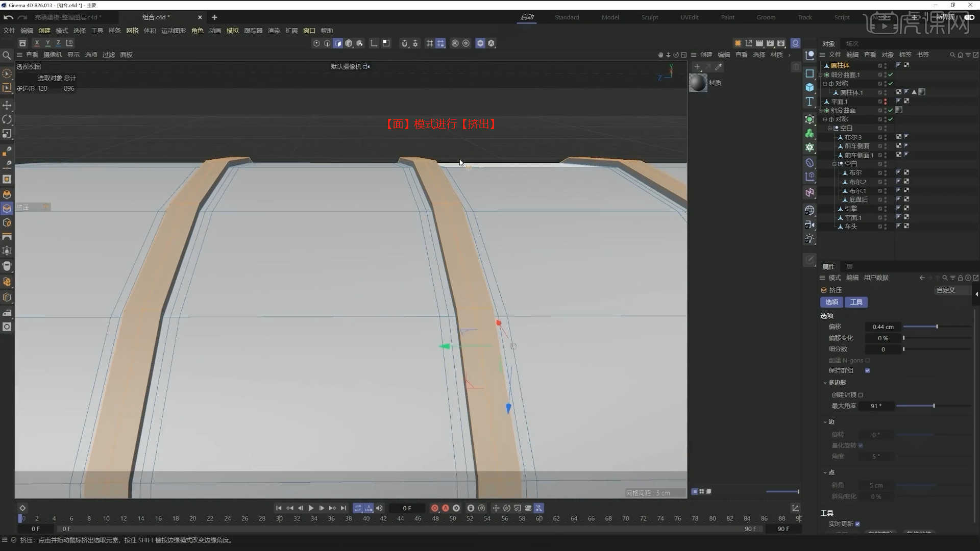Screen dimensions: 980x551
Task: Switch to the Sculpt layout tab
Action: 649,17
